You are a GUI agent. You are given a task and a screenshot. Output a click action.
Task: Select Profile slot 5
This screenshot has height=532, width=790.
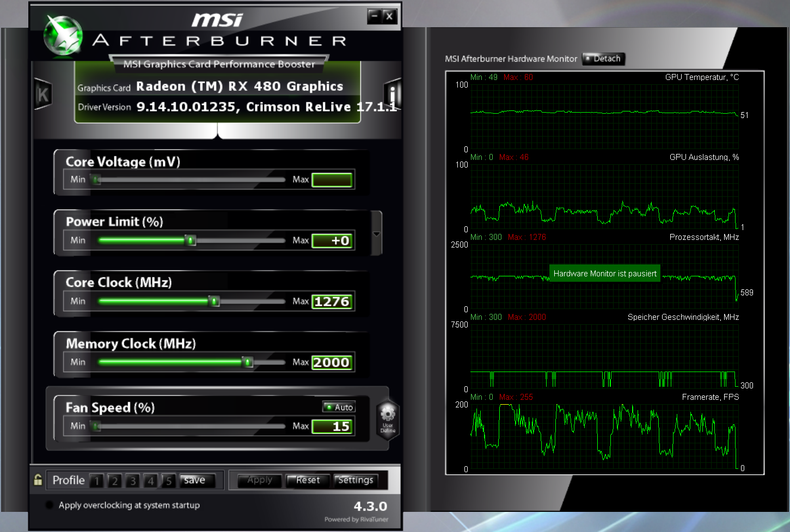(168, 481)
